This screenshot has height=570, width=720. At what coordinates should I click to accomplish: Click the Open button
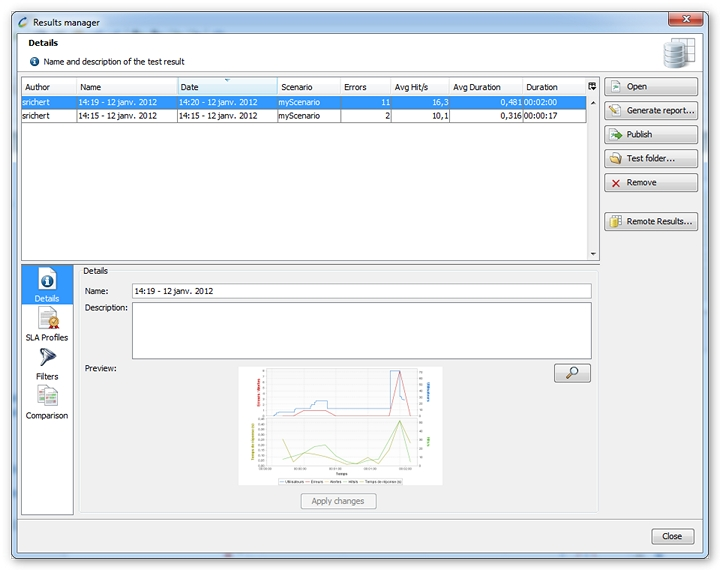click(651, 87)
